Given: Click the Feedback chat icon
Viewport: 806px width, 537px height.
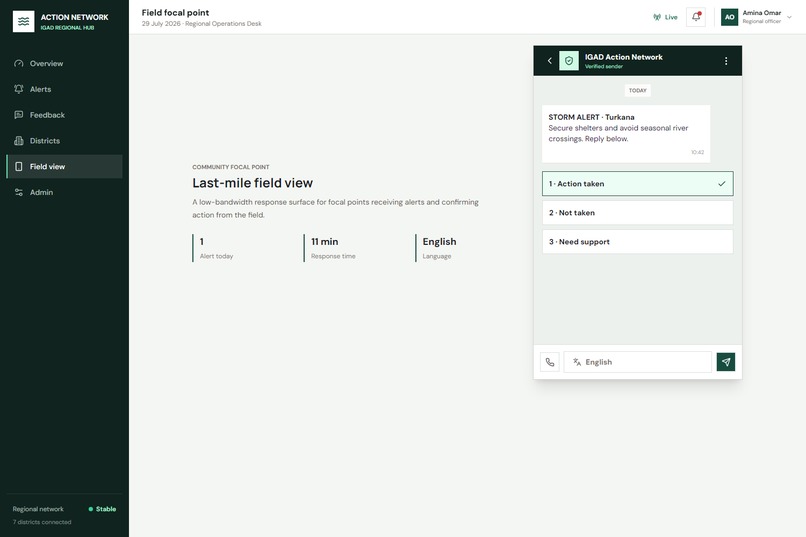Looking at the screenshot, I should point(19,115).
